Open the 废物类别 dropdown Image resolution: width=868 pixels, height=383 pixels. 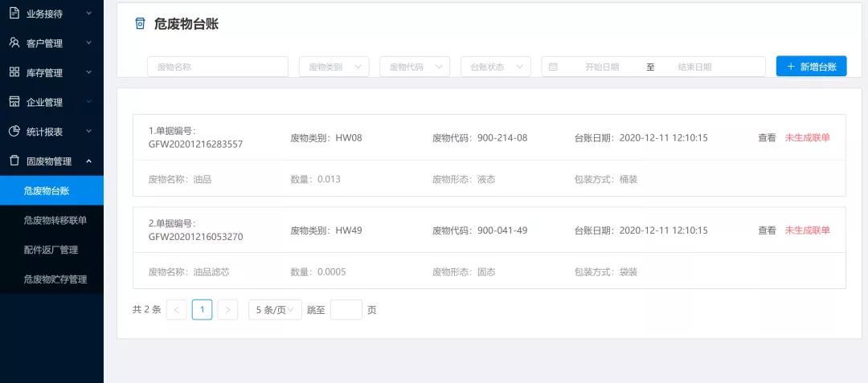[334, 67]
